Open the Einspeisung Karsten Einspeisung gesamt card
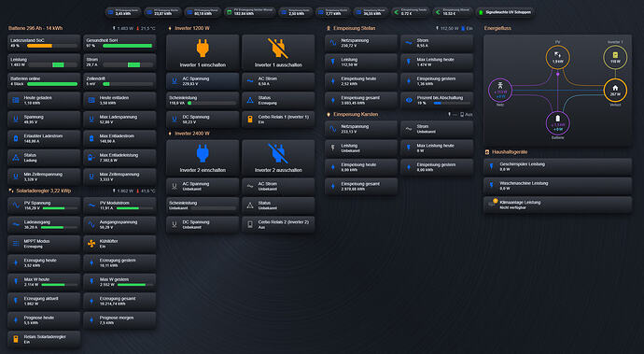Image resolution: width=644 pixels, height=354 pixels. click(361, 186)
